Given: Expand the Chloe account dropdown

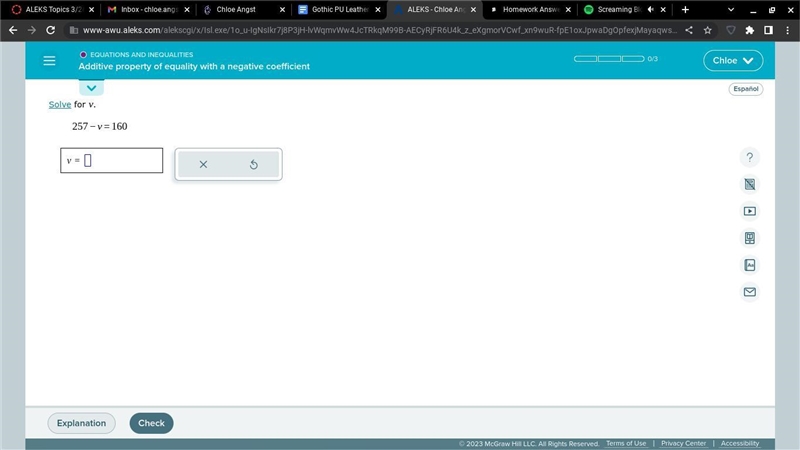Looking at the screenshot, I should pos(733,60).
